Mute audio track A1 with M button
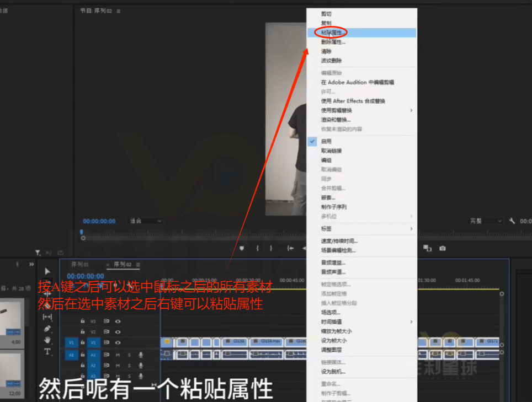 point(118,355)
